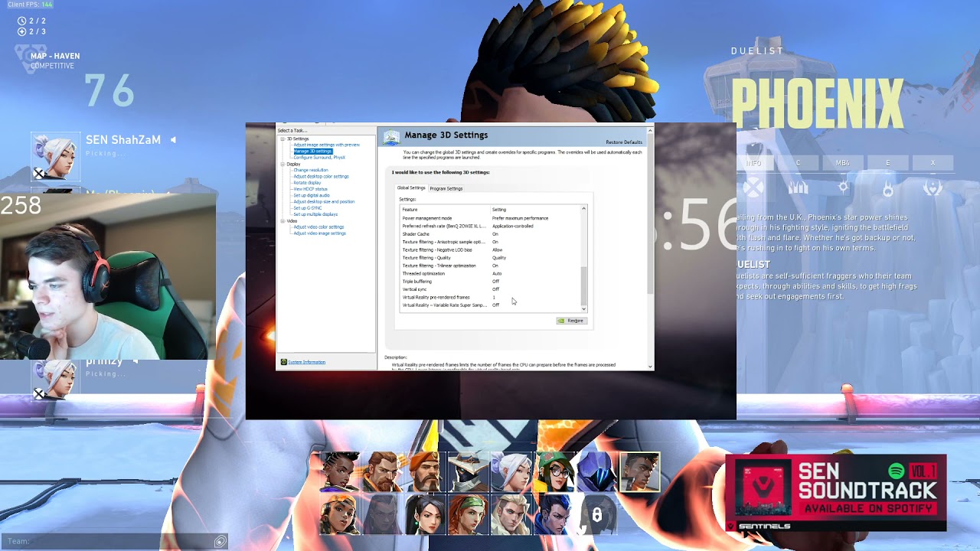Select Jett in the agent grid
Image resolution: width=980 pixels, height=551 pixels.
click(x=510, y=471)
